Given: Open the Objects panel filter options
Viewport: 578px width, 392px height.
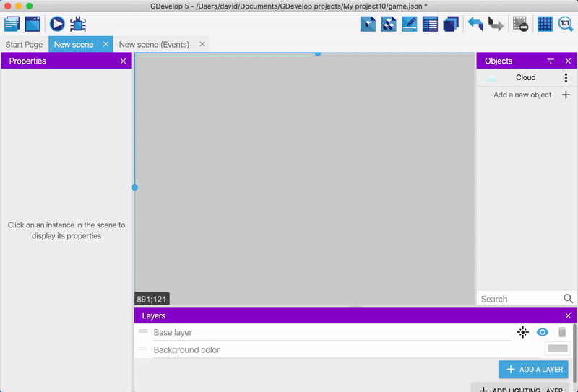Looking at the screenshot, I should pyautogui.click(x=551, y=61).
